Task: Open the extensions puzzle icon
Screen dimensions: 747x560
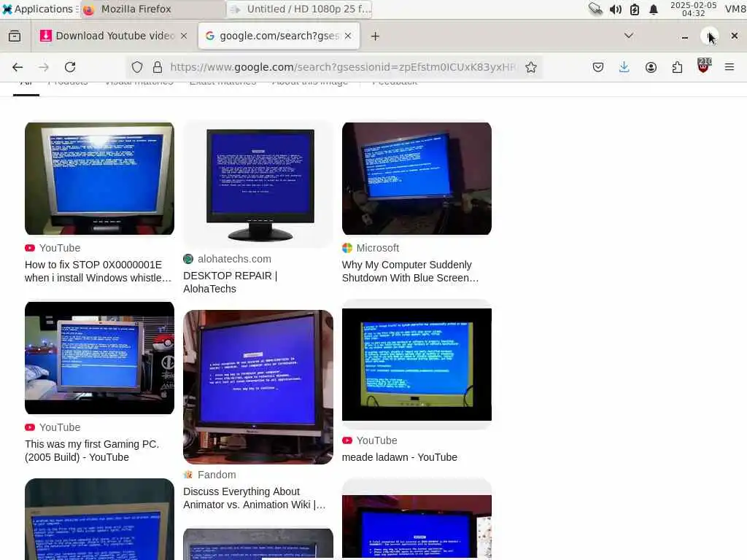Action: point(677,67)
